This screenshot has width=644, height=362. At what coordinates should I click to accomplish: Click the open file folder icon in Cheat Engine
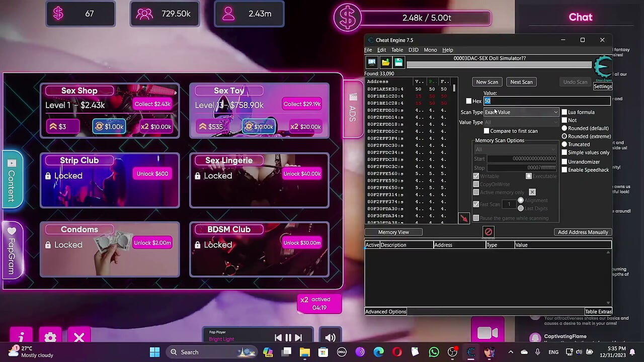[385, 62]
